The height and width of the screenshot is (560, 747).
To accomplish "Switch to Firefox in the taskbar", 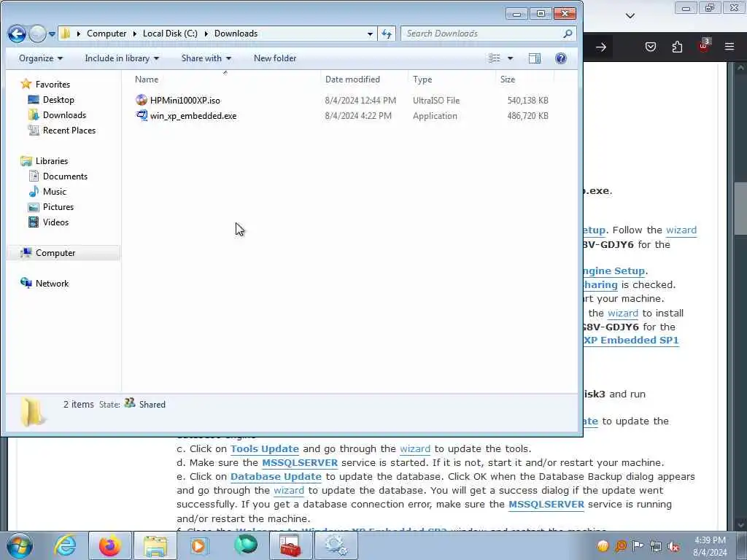I will (x=110, y=545).
